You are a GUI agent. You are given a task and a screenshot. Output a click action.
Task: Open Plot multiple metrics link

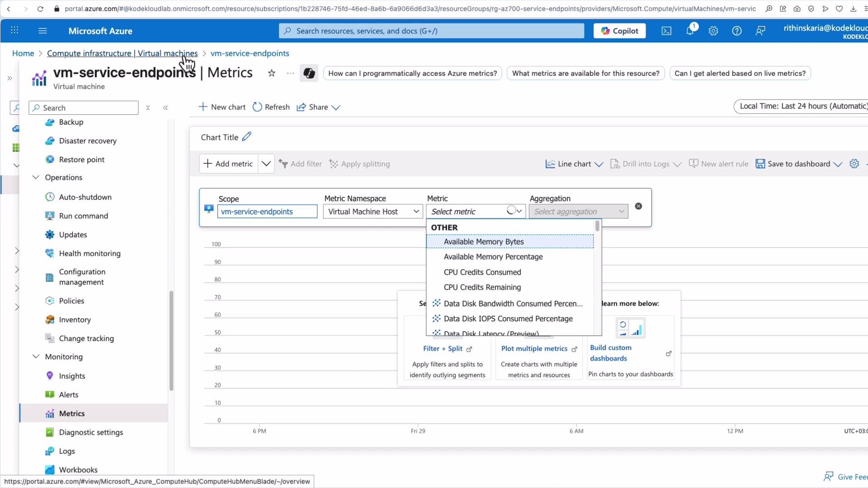[x=534, y=349]
